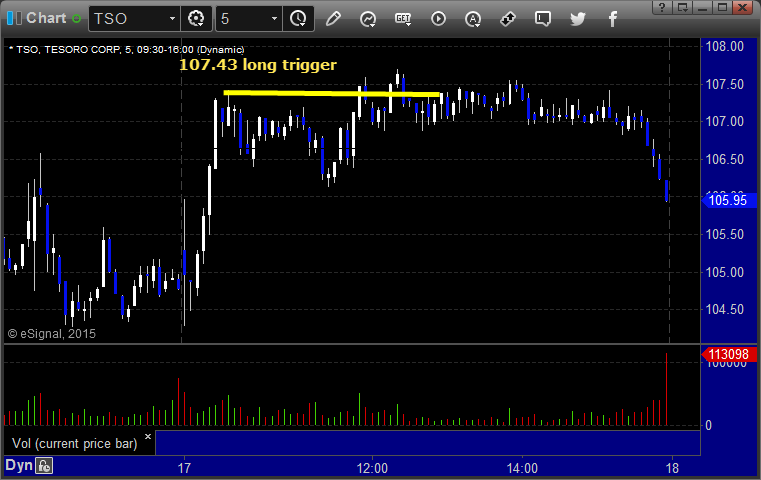Expand the TSO symbol dropdown arrow
The width and height of the screenshot is (761, 480).
coord(172,19)
